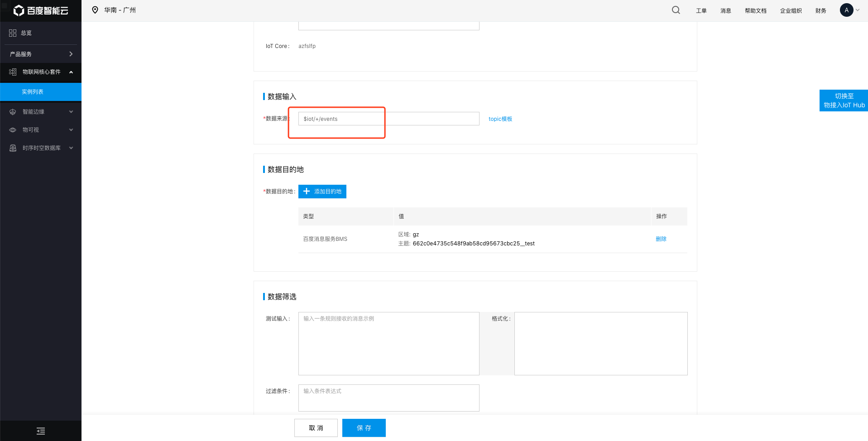Viewport: 868px width, 441px height.
Task: Click the 测试输入 text area
Action: coord(388,344)
